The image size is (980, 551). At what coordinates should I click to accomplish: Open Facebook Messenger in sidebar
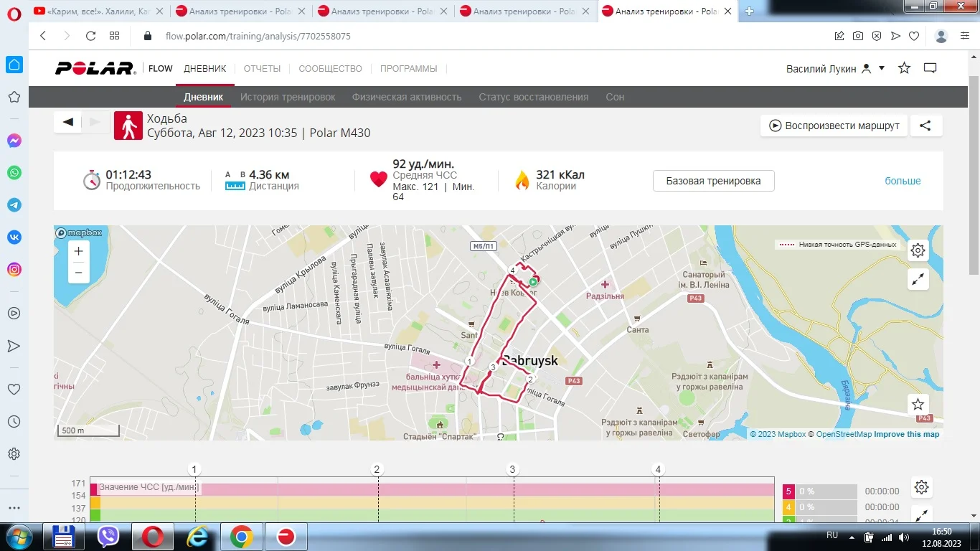pyautogui.click(x=14, y=141)
